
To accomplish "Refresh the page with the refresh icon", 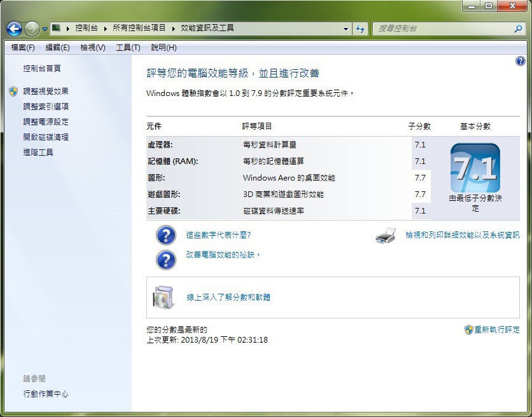I will pos(360,29).
